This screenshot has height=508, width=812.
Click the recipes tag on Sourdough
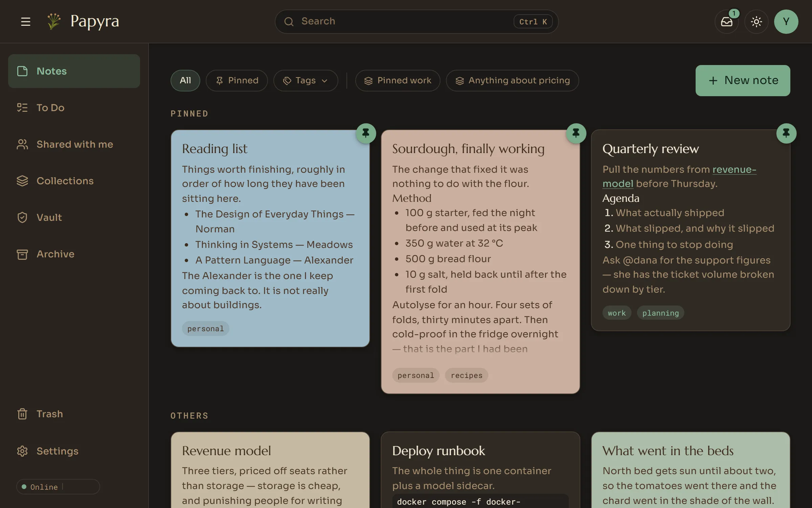coord(466,375)
